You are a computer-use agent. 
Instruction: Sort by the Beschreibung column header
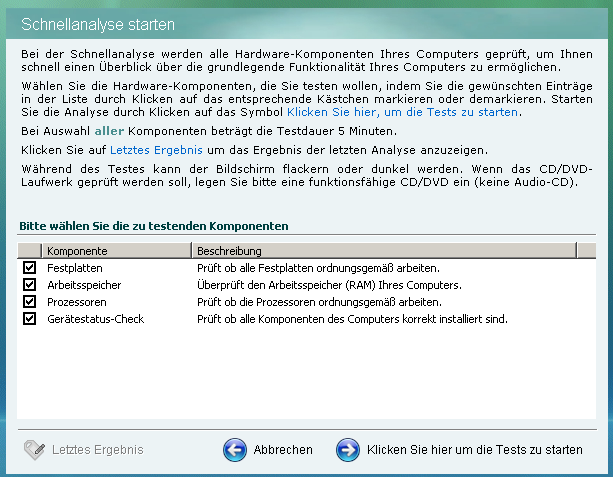click(384, 251)
